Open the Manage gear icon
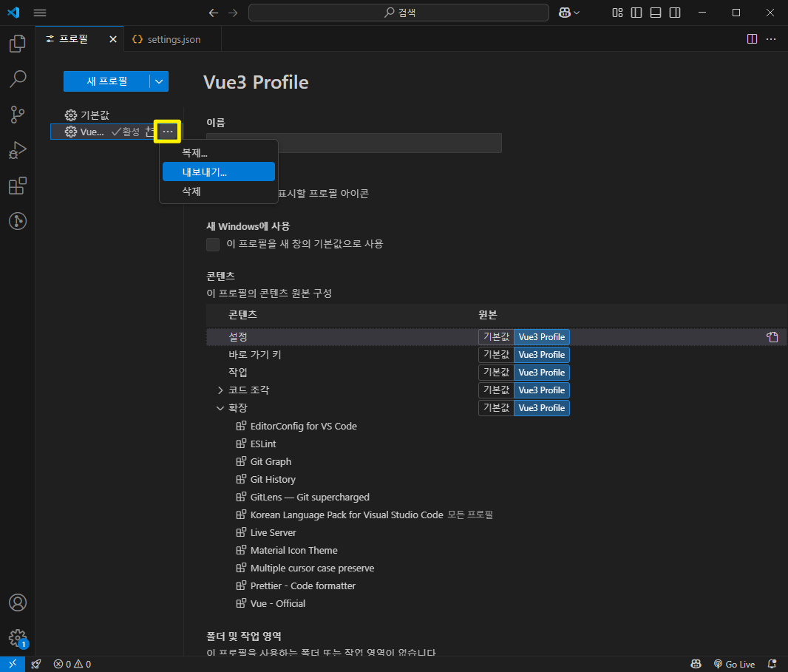The height and width of the screenshot is (672, 788). (18, 638)
